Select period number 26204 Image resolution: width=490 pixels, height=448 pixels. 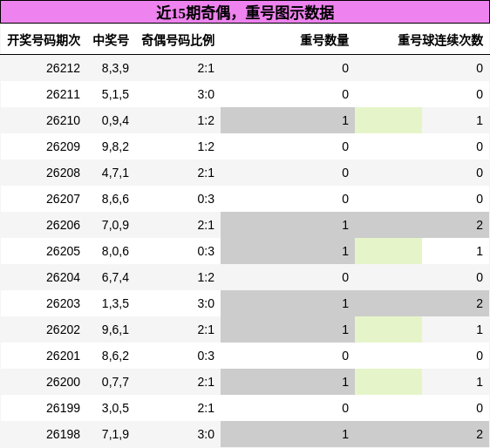[x=63, y=277]
